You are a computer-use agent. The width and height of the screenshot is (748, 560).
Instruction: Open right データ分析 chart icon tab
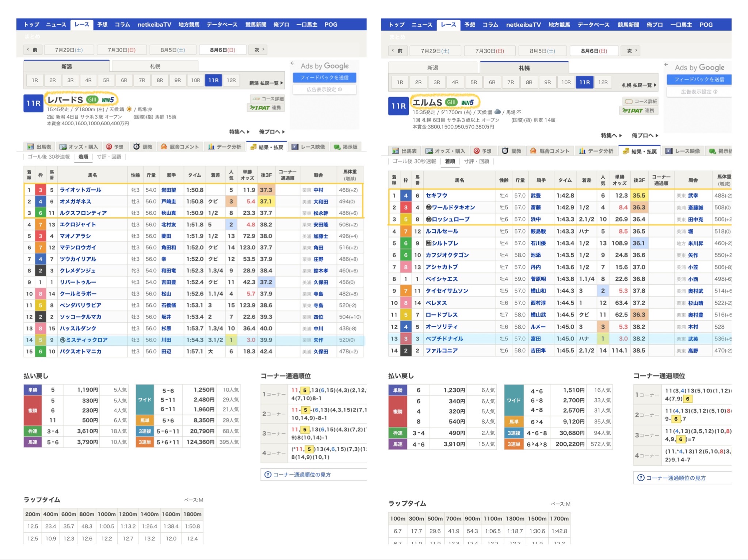[x=582, y=151]
